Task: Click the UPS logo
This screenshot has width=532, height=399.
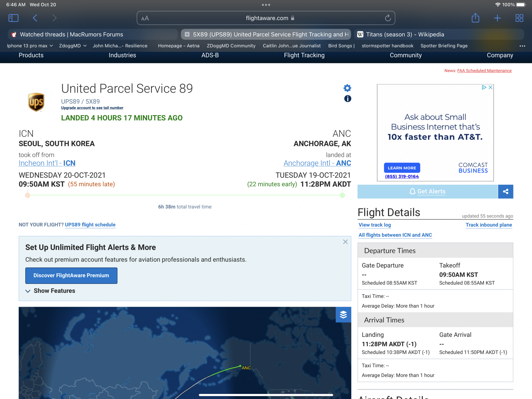Action: 36,102
